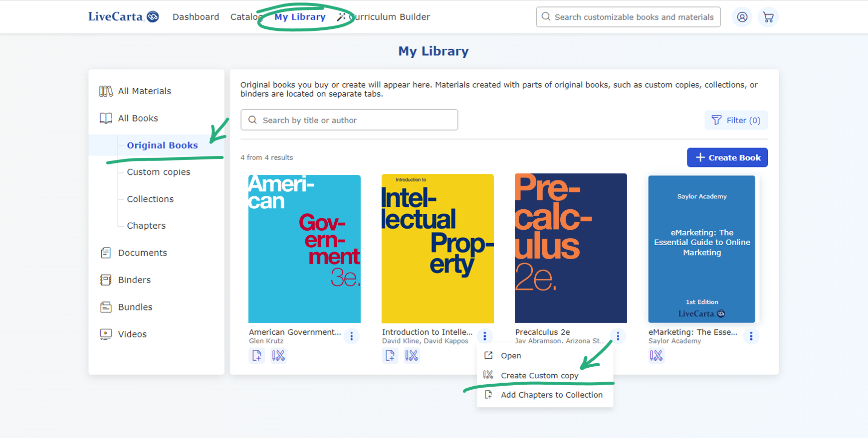Create custom copy icon under American Government
This screenshot has width=868, height=438.
click(x=278, y=355)
